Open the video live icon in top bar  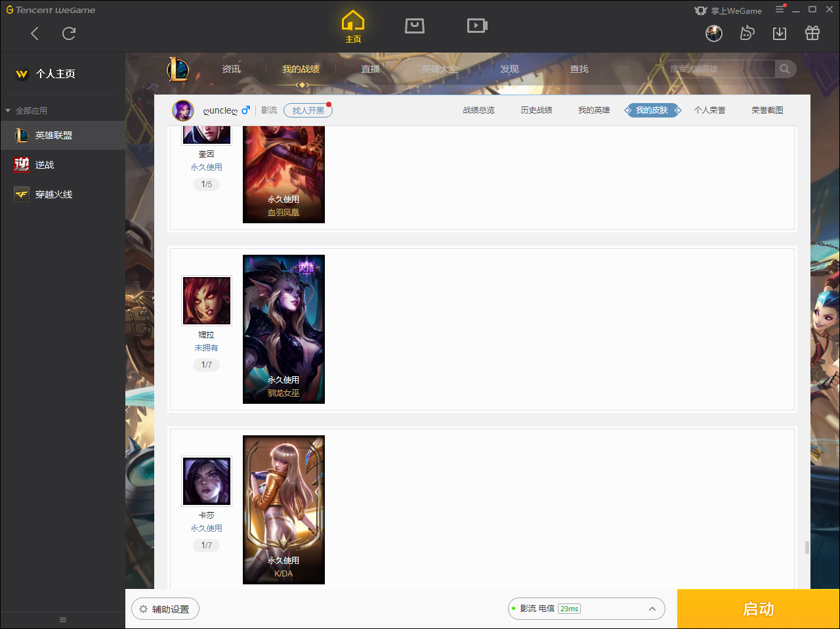pyautogui.click(x=477, y=26)
